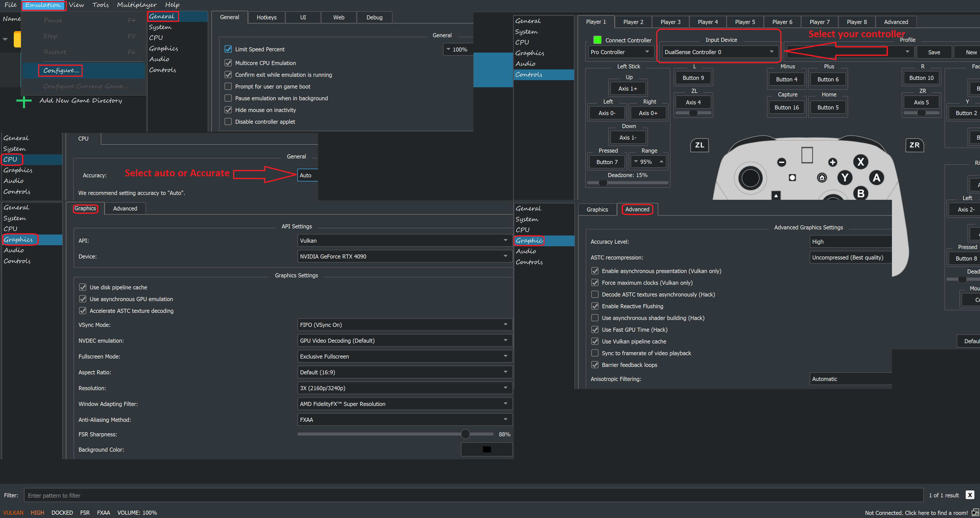Viewport: 980px width, 518px height.
Task: Click the plus button on controller image
Action: pyautogui.click(x=832, y=162)
